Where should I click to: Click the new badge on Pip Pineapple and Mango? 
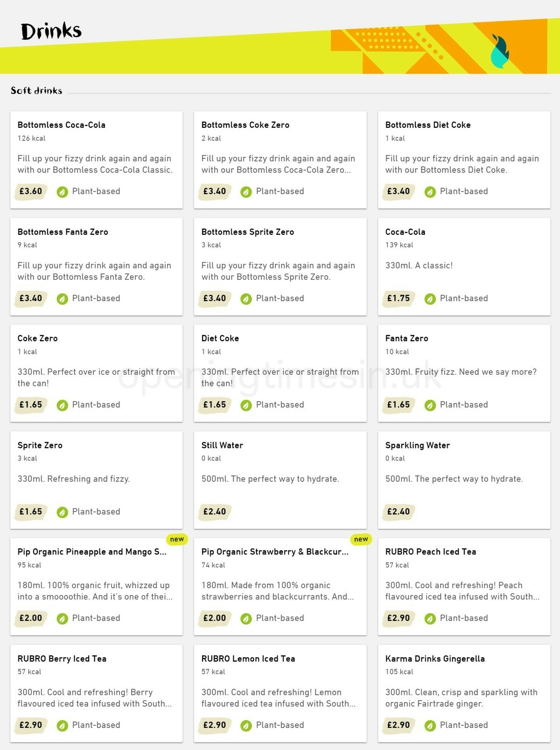(x=177, y=540)
